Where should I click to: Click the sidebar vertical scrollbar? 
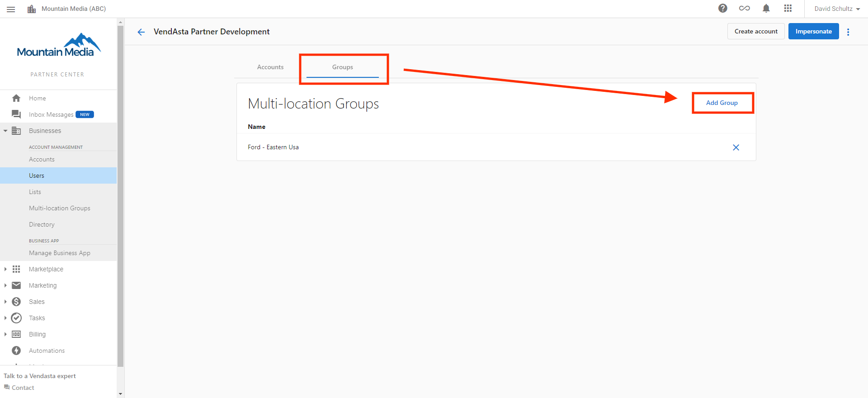pyautogui.click(x=120, y=195)
